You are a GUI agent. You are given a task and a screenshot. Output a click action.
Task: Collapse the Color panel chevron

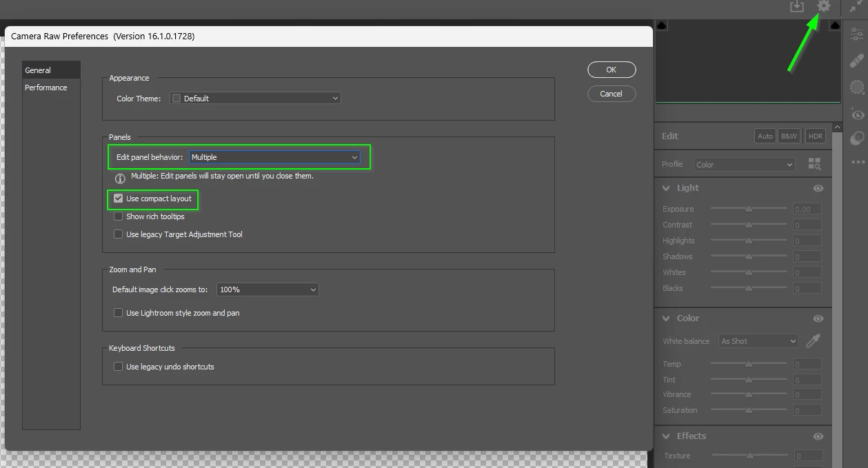[x=667, y=318]
